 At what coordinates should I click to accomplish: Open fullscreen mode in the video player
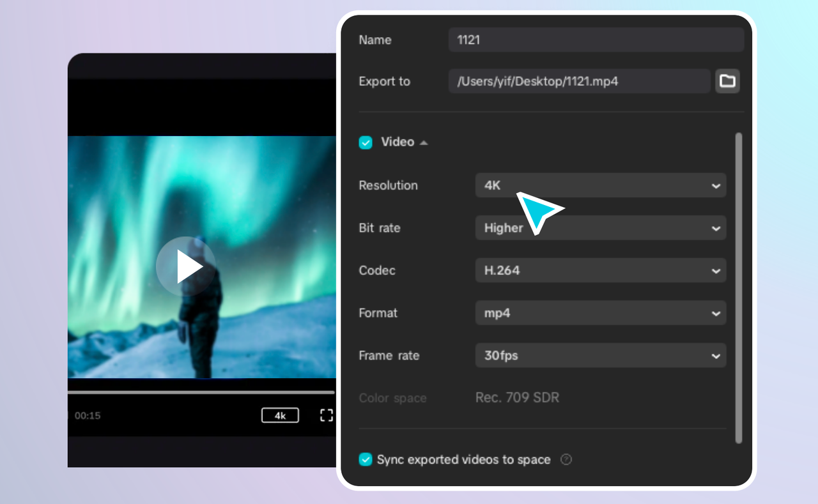326,415
